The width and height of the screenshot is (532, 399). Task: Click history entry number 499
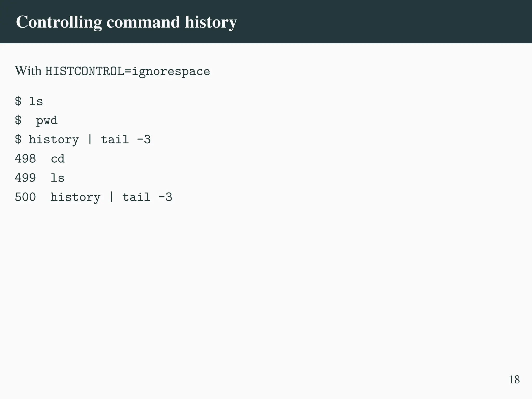tap(25, 178)
